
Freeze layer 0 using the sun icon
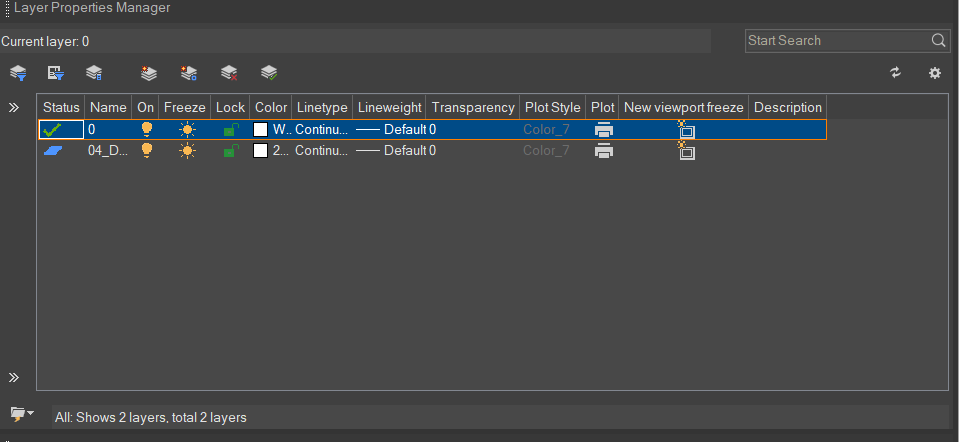coord(188,130)
